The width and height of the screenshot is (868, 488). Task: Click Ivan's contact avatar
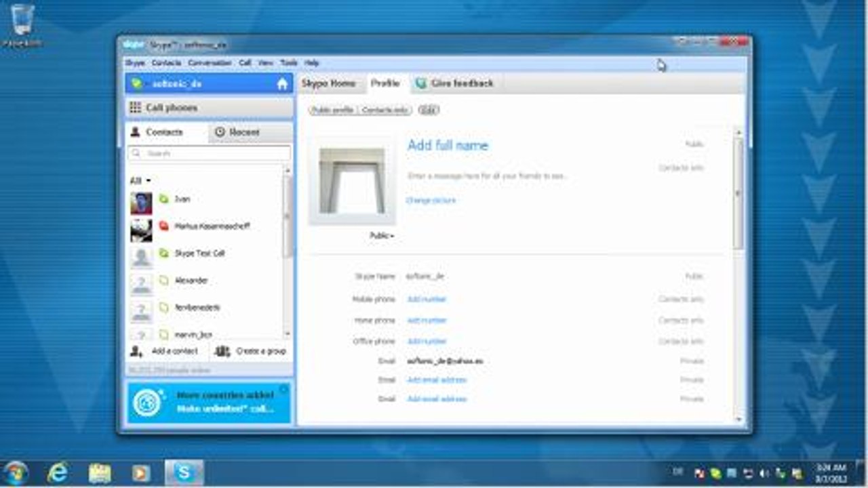142,203
